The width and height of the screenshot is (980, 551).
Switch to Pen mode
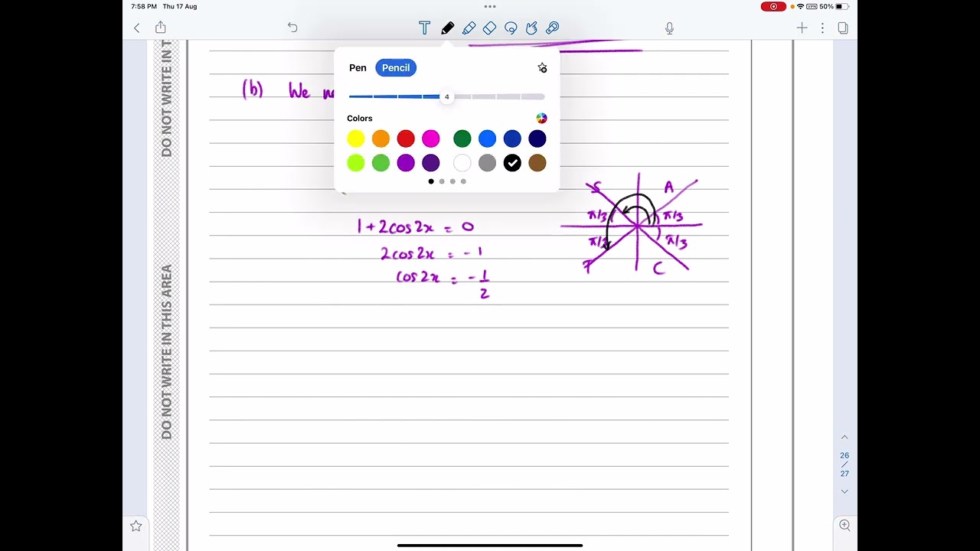pyautogui.click(x=358, y=67)
